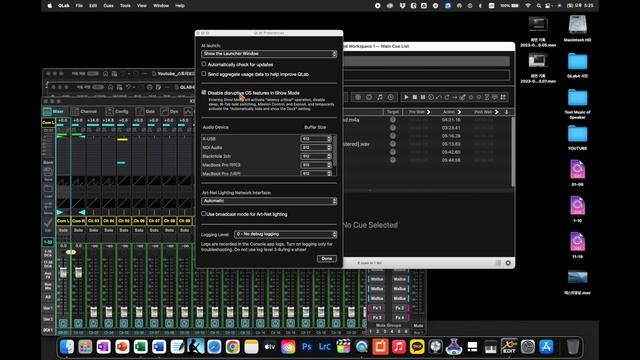Toggle Solo on mixer channel Ch 03
The height and width of the screenshot is (360, 640).
[93, 230]
